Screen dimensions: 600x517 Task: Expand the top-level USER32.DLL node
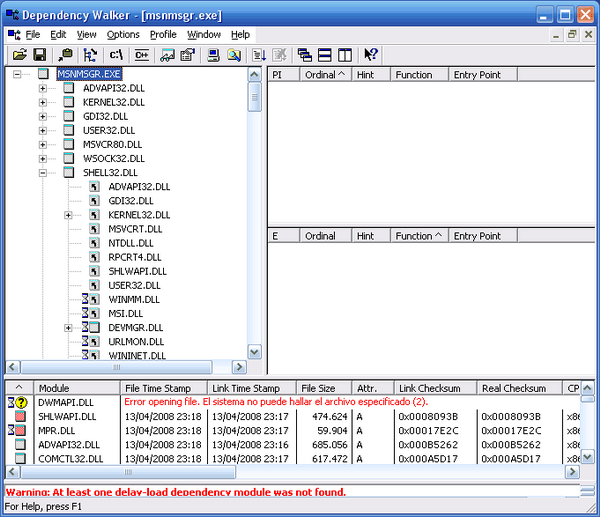coord(43,131)
